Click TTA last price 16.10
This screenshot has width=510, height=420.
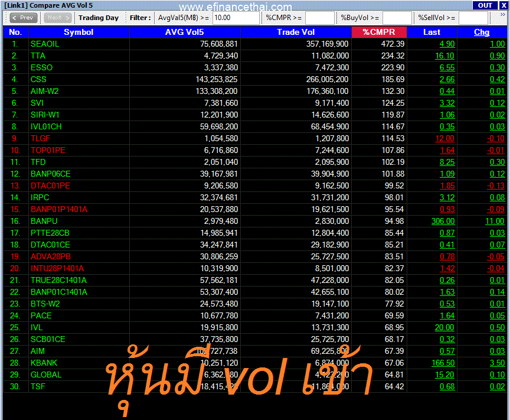445,56
